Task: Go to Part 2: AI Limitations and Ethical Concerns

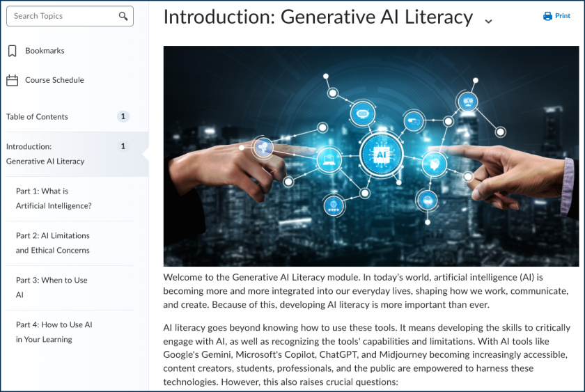Action: [x=53, y=243]
